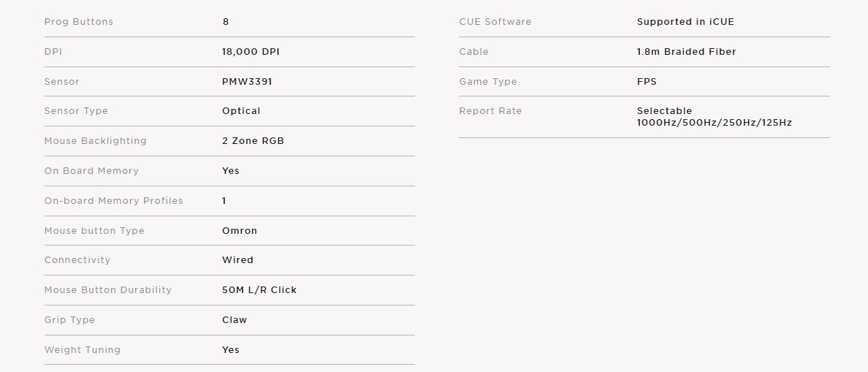The width and height of the screenshot is (868, 372).
Task: Select the 2 Zone RGB value
Action: click(x=253, y=141)
